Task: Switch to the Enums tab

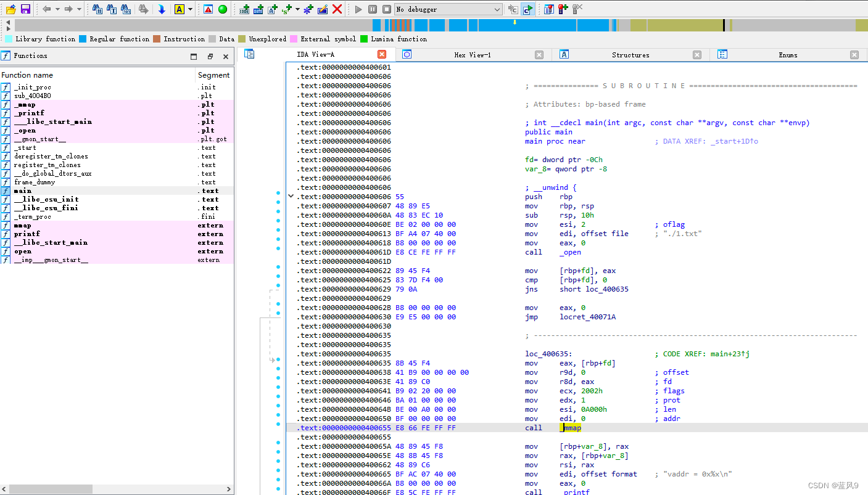Action: point(788,55)
